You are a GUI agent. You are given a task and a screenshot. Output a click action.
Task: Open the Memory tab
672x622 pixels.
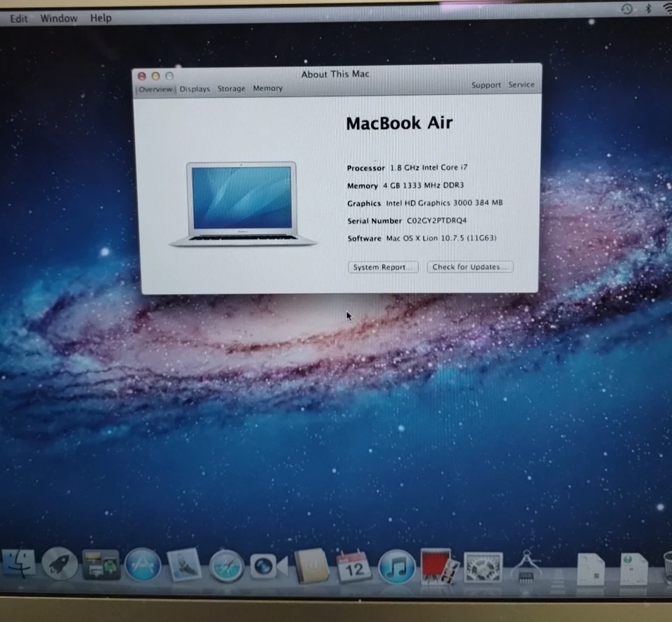click(x=268, y=89)
